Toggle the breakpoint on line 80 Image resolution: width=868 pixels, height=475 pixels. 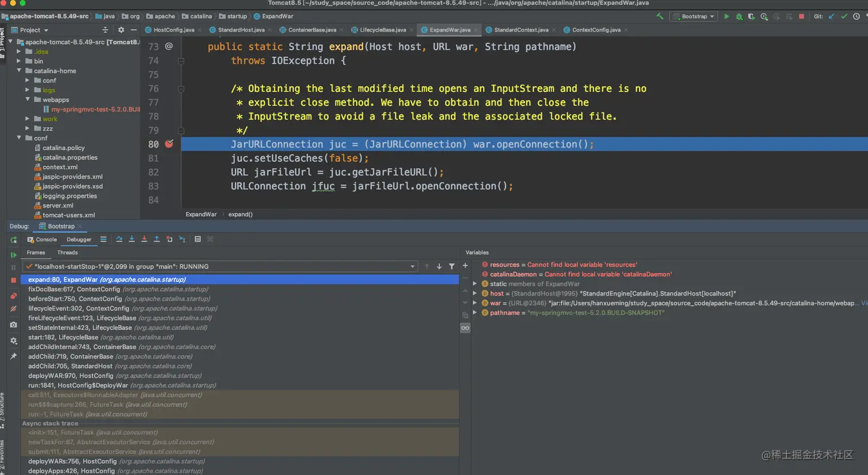point(169,144)
